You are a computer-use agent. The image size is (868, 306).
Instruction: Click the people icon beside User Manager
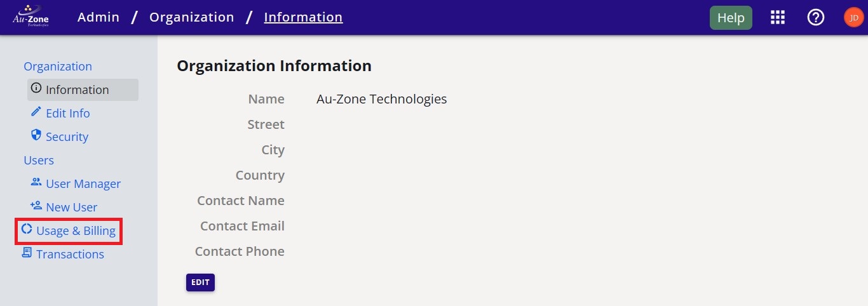tap(36, 183)
